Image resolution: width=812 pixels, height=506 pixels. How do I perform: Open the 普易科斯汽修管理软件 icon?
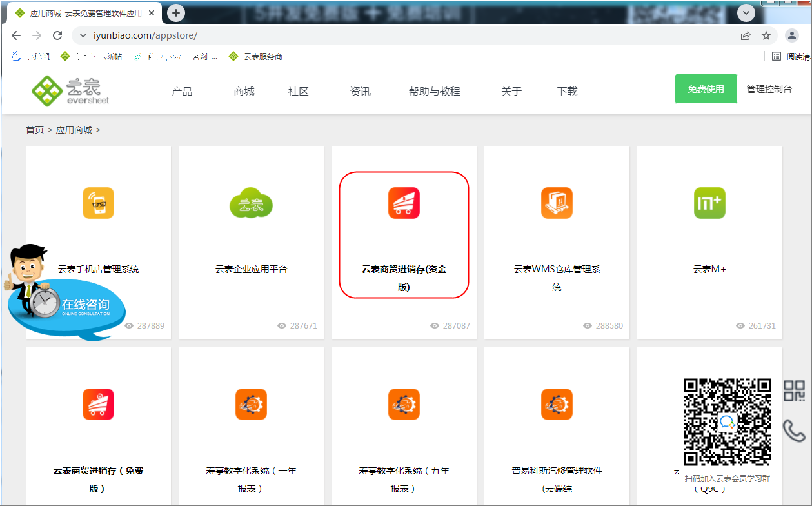point(557,404)
